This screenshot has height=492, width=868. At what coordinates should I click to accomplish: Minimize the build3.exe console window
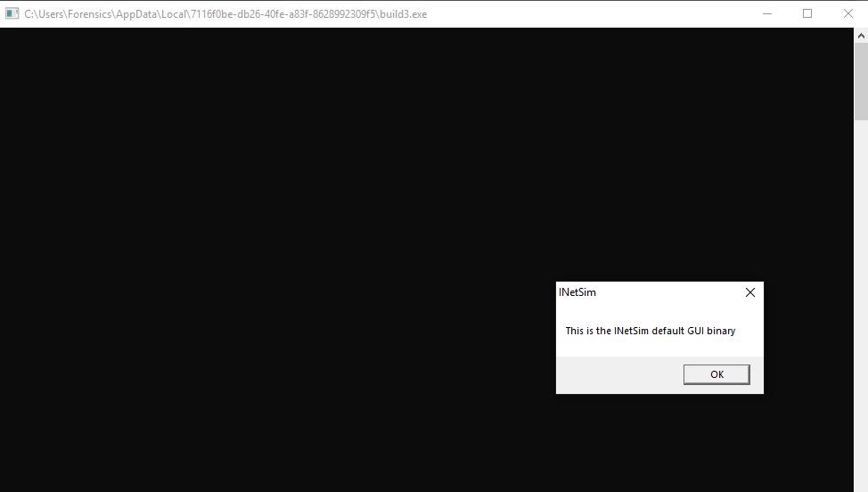click(767, 13)
